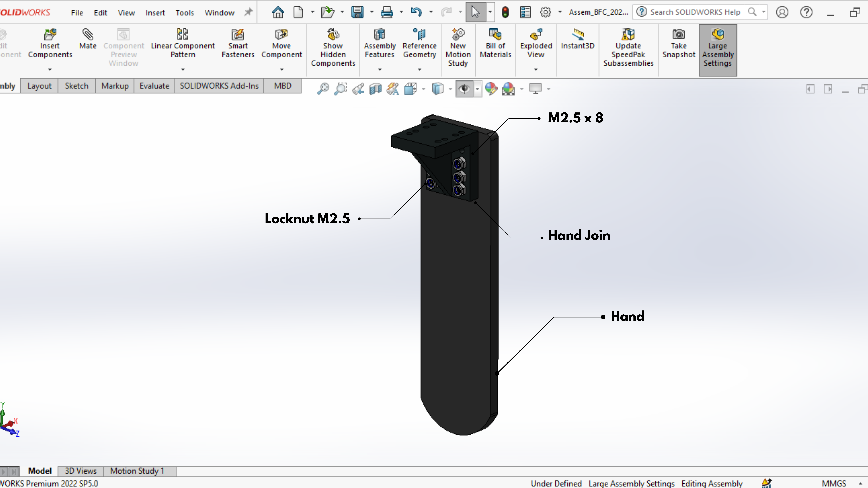
Task: Click the Zoom to Fit icon
Action: [323, 89]
